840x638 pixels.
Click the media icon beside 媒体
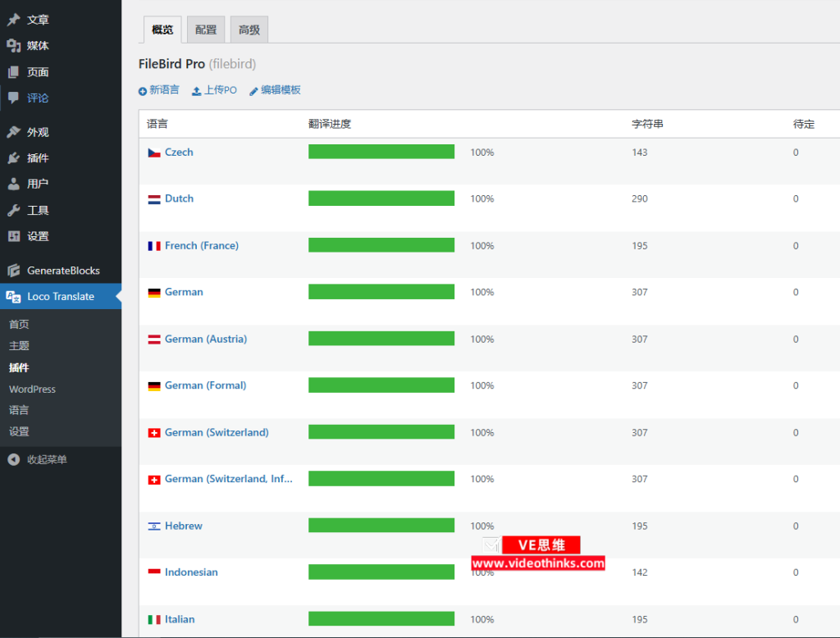[13, 46]
